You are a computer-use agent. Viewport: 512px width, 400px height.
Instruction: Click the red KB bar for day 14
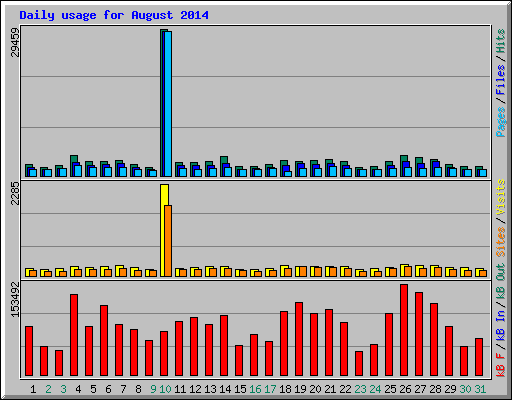[x=224, y=345]
